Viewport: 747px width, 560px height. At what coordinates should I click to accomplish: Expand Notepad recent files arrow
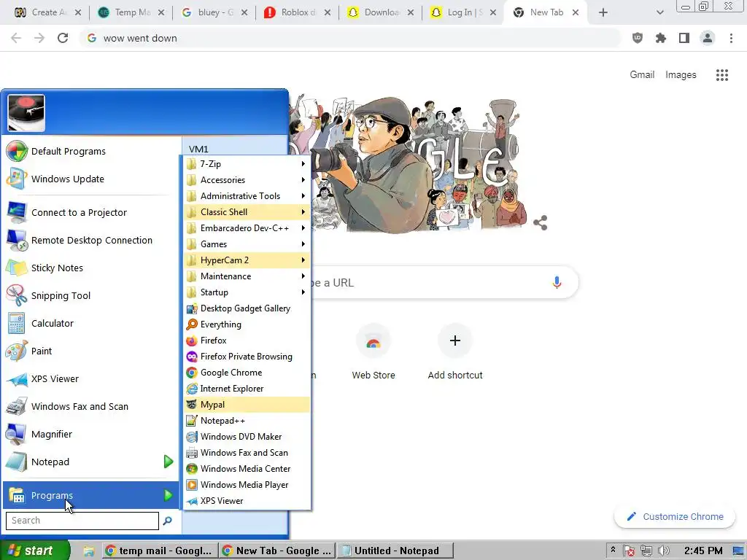click(169, 462)
